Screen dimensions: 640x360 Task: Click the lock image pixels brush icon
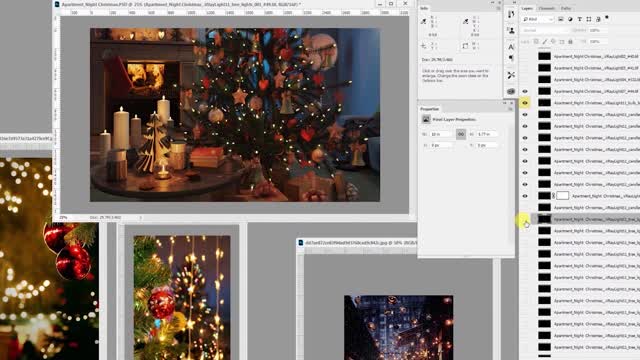pos(544,42)
